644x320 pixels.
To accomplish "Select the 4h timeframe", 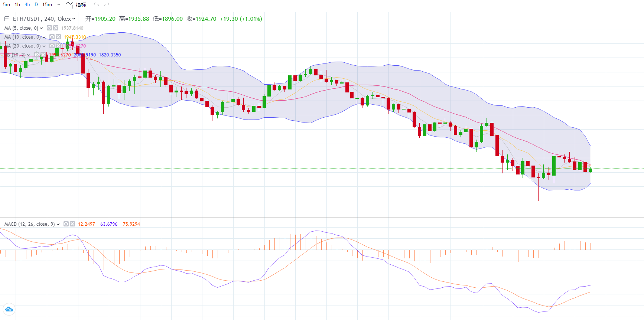I will (x=27, y=4).
